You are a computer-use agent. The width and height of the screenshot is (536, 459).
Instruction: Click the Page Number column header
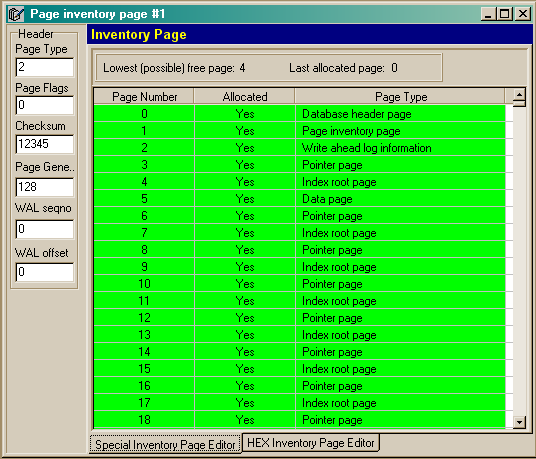pos(144,97)
